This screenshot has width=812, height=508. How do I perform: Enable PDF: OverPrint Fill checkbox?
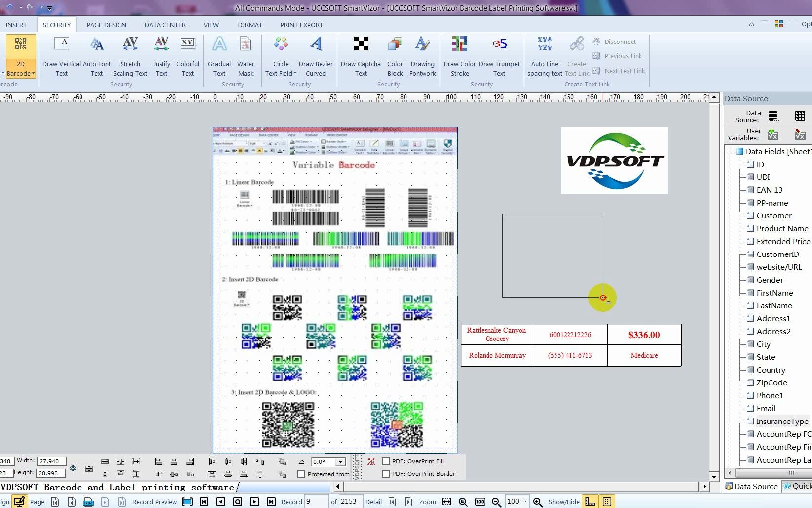386,461
